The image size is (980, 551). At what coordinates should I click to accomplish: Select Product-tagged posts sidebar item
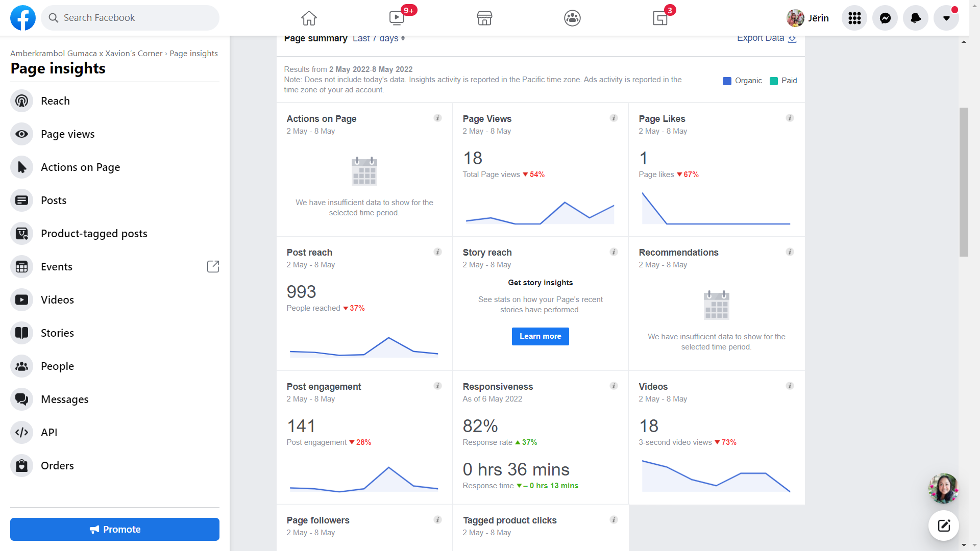click(x=115, y=234)
